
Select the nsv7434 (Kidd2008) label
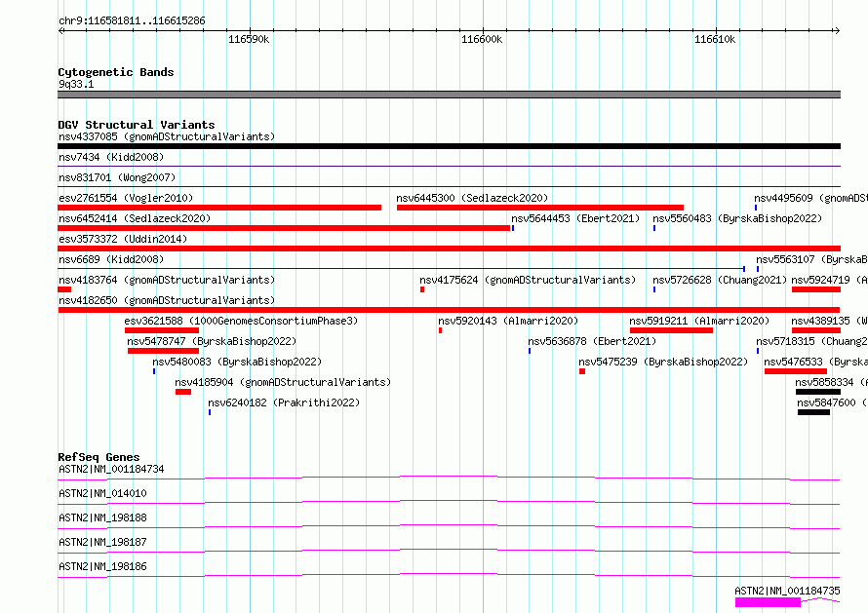coord(111,157)
